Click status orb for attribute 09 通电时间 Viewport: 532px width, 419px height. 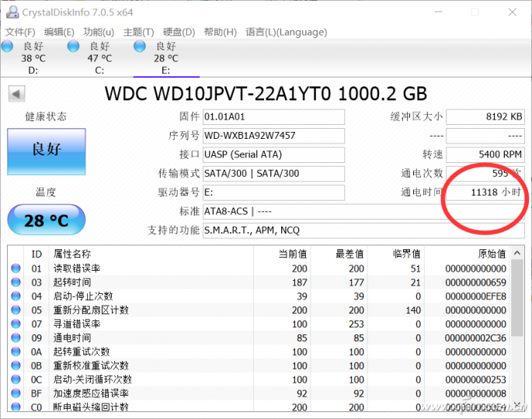pyautogui.click(x=16, y=338)
